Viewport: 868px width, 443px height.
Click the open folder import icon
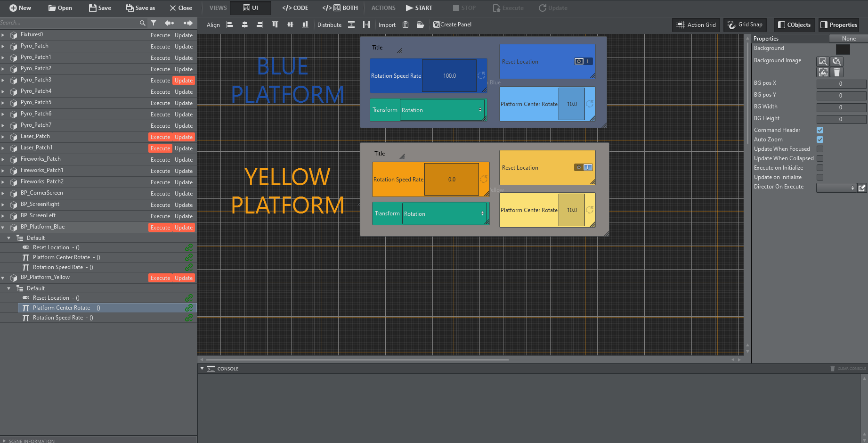coord(420,25)
